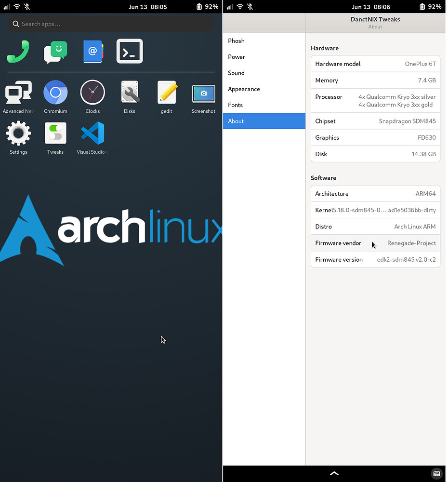Open the Clocks app

(92, 97)
